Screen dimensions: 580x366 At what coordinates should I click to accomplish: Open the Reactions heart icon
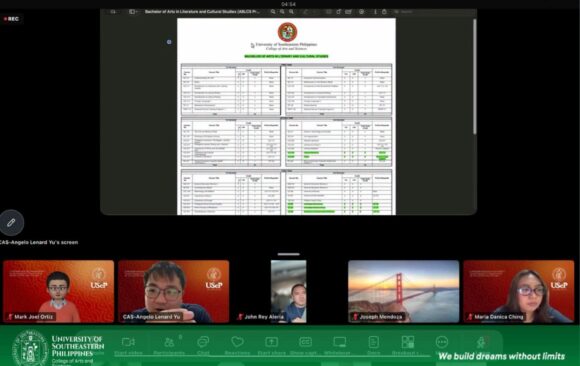[x=237, y=342]
